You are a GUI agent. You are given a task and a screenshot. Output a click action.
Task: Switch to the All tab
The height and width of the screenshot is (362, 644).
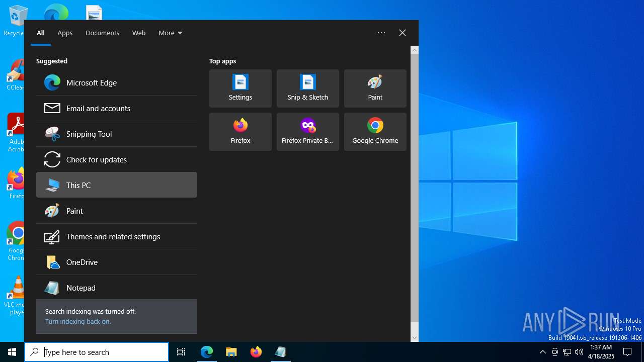click(41, 33)
